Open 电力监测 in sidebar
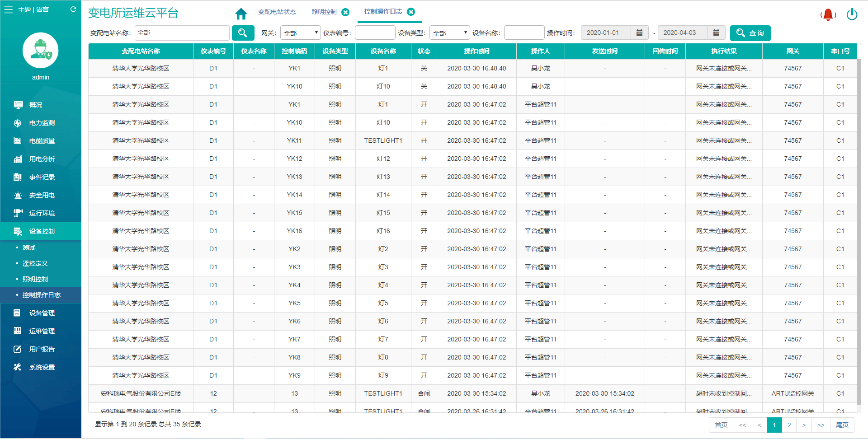Screen dimensions: 868x439 41,123
